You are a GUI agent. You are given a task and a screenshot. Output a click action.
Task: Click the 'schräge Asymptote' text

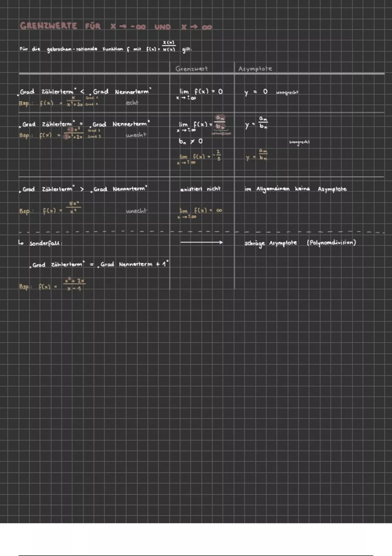[x=271, y=243]
